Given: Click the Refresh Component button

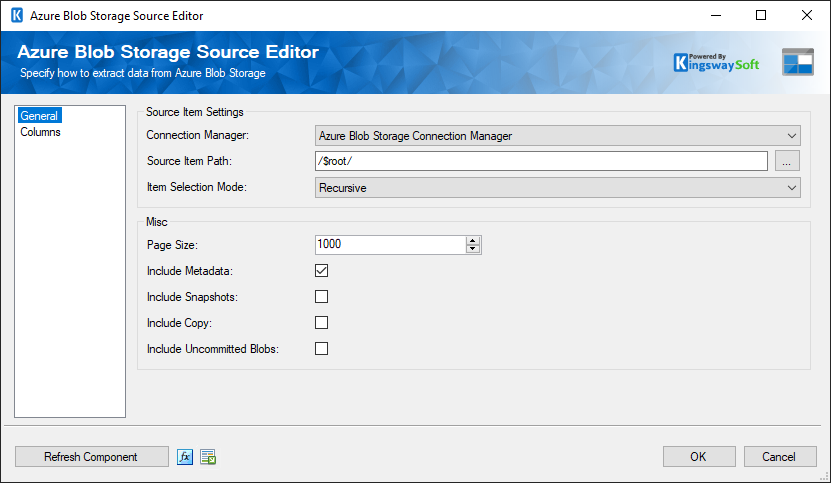Looking at the screenshot, I should click(x=92, y=456).
